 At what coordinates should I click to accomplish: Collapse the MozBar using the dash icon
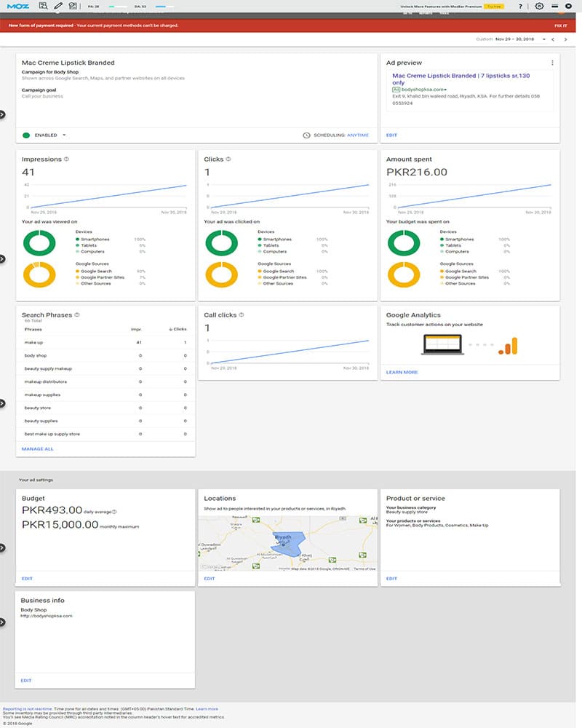pos(554,6)
